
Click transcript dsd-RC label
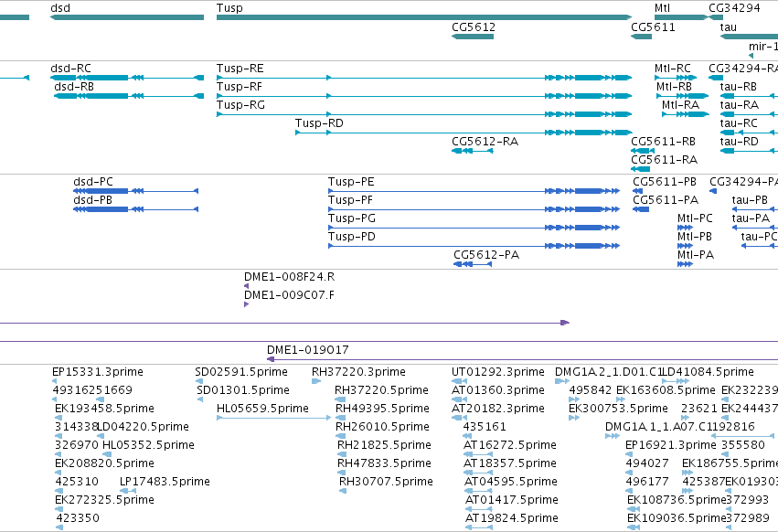pyautogui.click(x=71, y=69)
